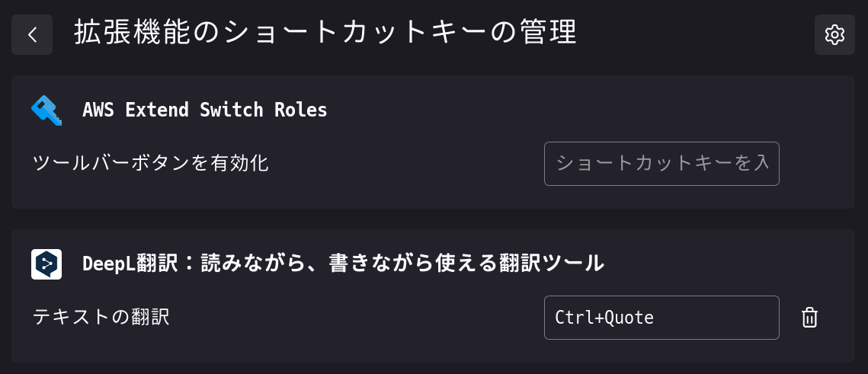
Task: Click the 拡張機能のショートカットキーの管理 page title
Action: coord(325,34)
